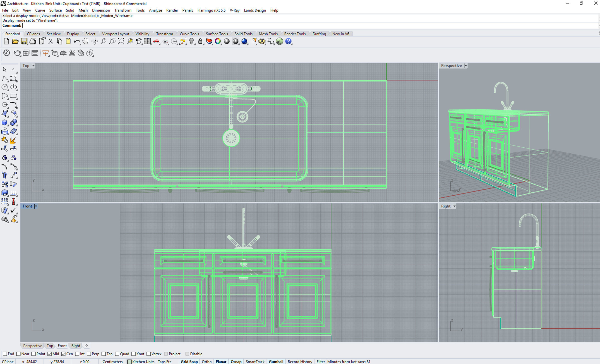The width and height of the screenshot is (600, 364).
Task: Select the Text object tool
Action: pos(5,175)
